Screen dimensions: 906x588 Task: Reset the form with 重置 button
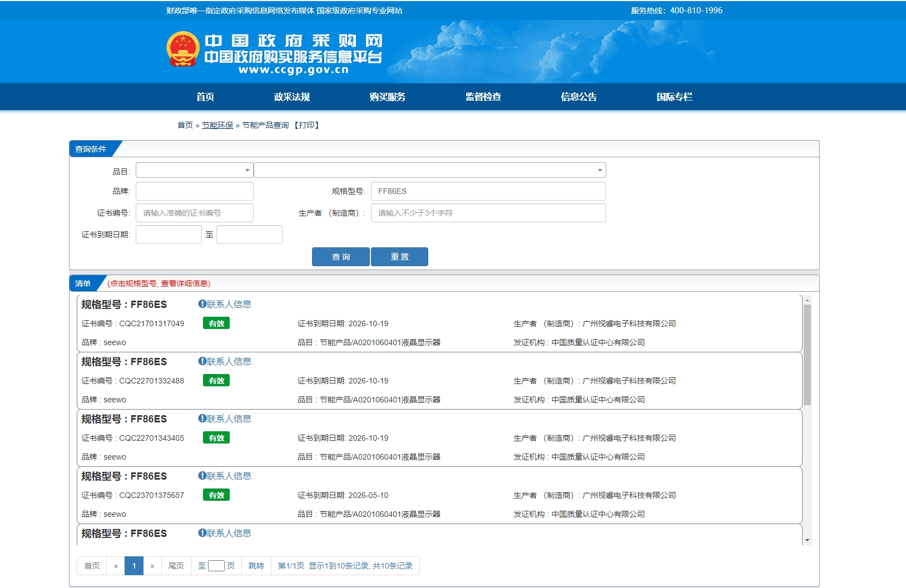[x=399, y=257]
